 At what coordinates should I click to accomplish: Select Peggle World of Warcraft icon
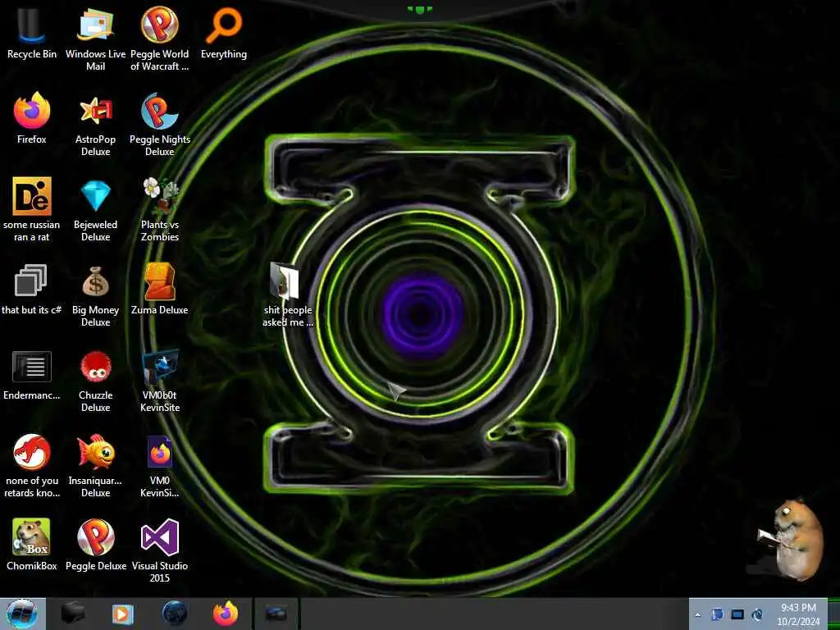click(x=160, y=39)
